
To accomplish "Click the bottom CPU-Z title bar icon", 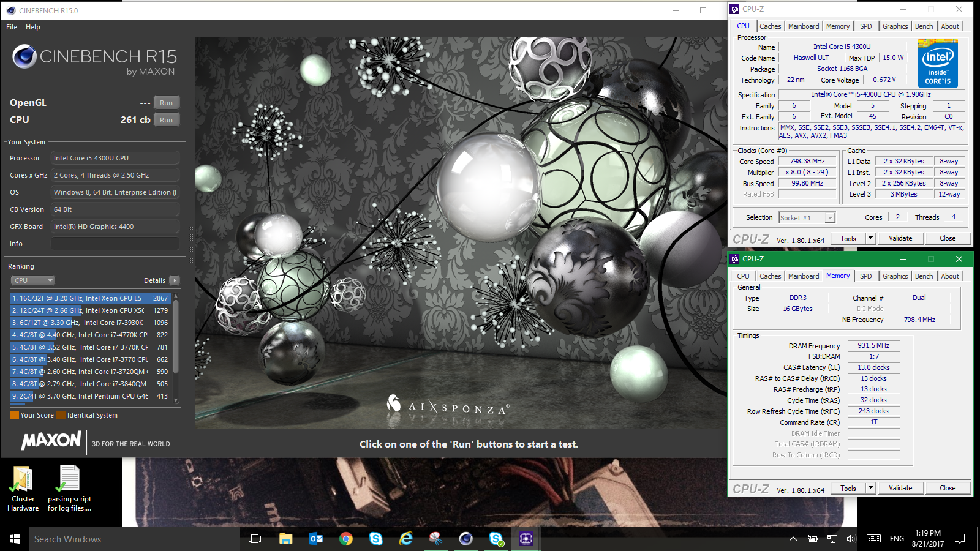I will [734, 259].
